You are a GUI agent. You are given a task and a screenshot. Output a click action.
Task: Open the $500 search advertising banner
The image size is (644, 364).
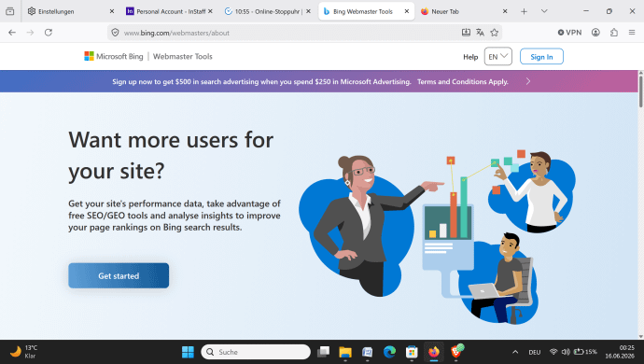coord(262,82)
